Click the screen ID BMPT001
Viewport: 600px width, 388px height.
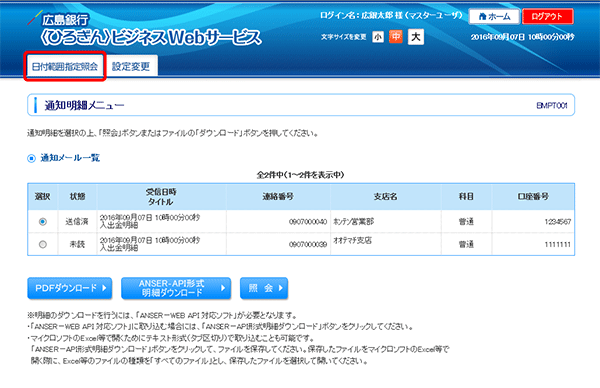(552, 106)
